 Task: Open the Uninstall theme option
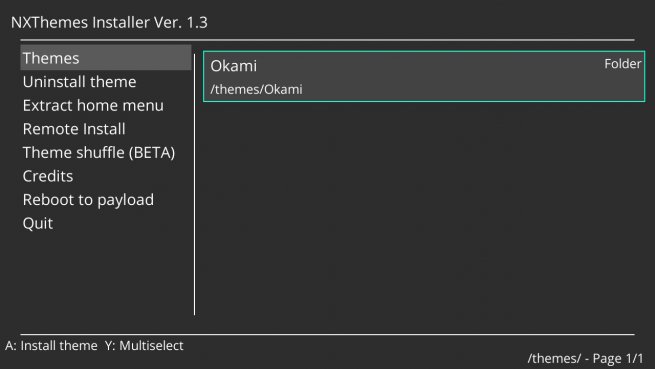pyautogui.click(x=79, y=82)
